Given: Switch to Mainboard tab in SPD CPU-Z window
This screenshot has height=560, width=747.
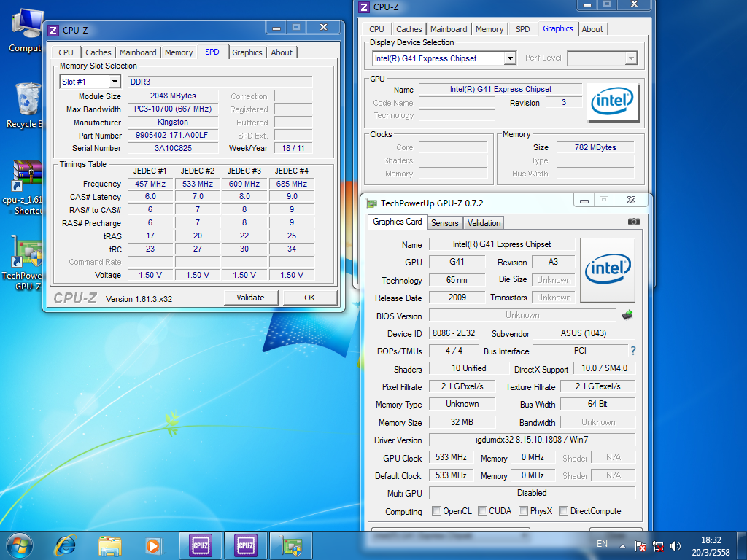Looking at the screenshot, I should tap(138, 52).
